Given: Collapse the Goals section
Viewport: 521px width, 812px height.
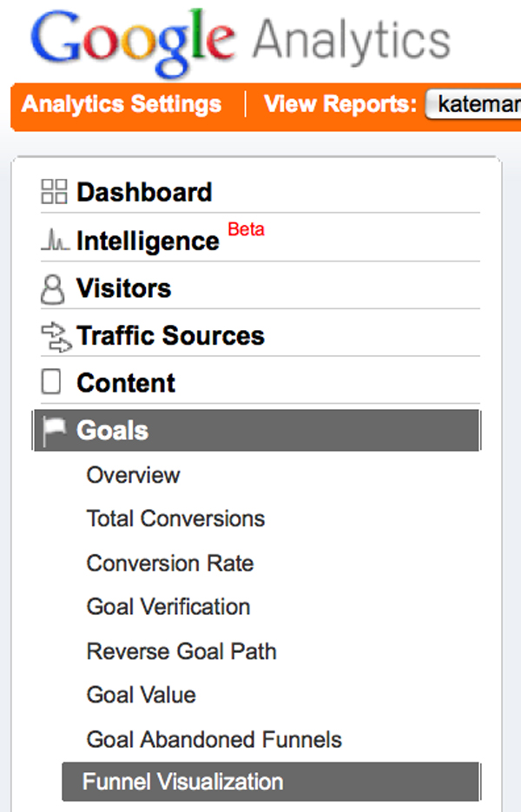Looking at the screenshot, I should coord(113,431).
